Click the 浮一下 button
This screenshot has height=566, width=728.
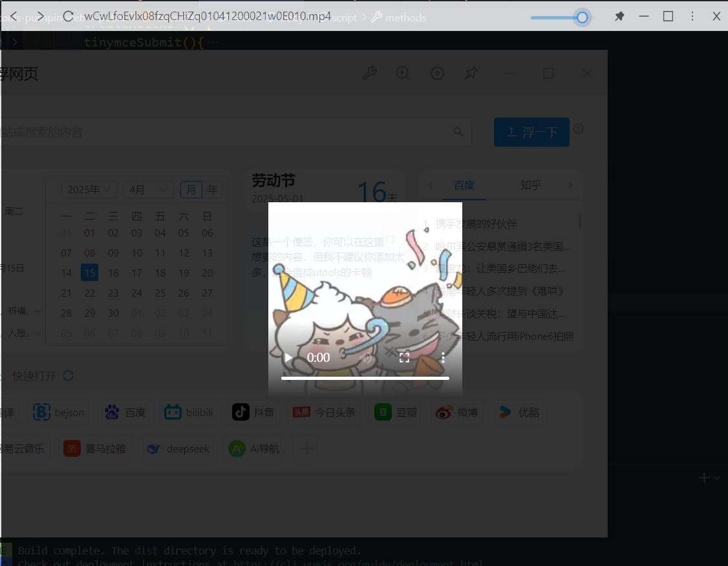[531, 132]
